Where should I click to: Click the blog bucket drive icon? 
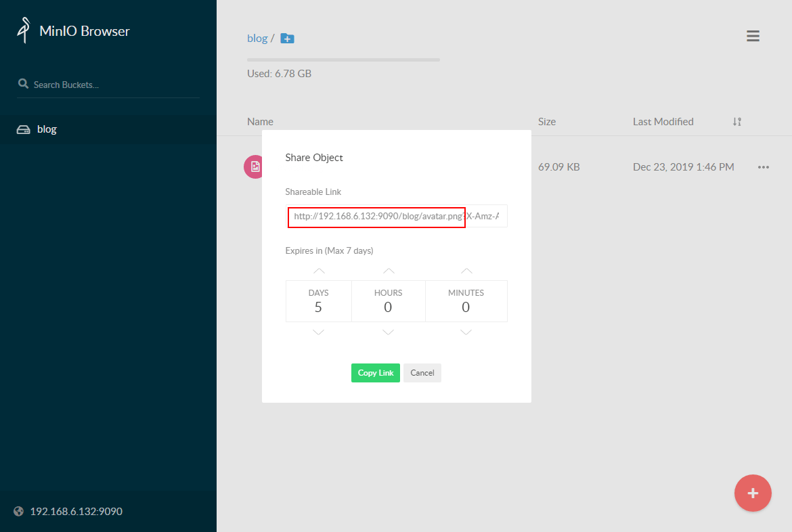coord(24,129)
